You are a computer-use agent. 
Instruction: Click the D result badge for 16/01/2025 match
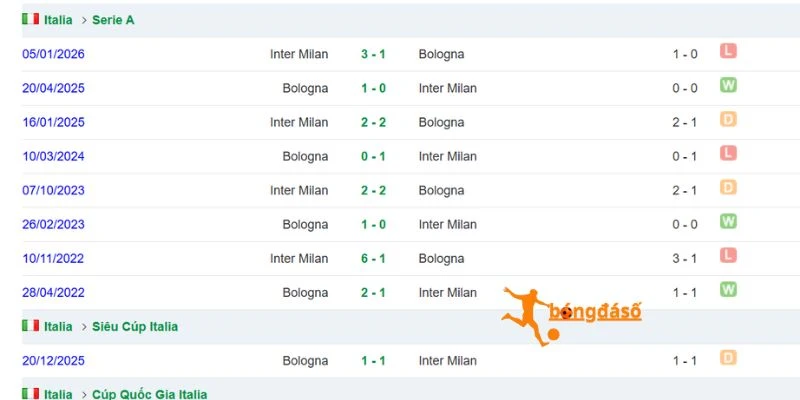click(x=728, y=119)
